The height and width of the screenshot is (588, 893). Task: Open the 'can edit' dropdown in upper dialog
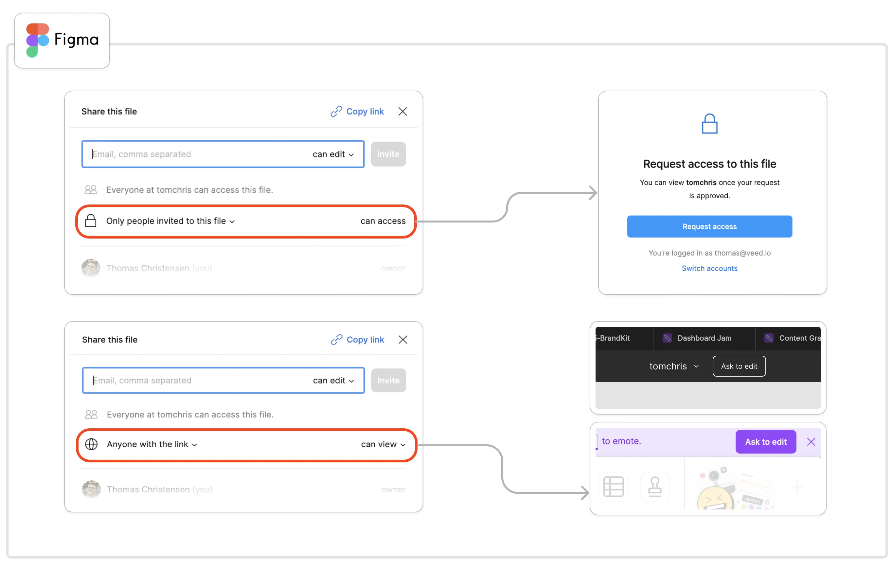pos(333,154)
